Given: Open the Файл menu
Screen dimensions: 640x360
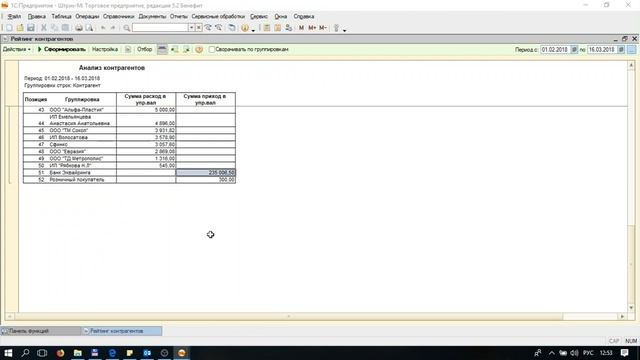Looking at the screenshot, I should pyautogui.click(x=14, y=16).
